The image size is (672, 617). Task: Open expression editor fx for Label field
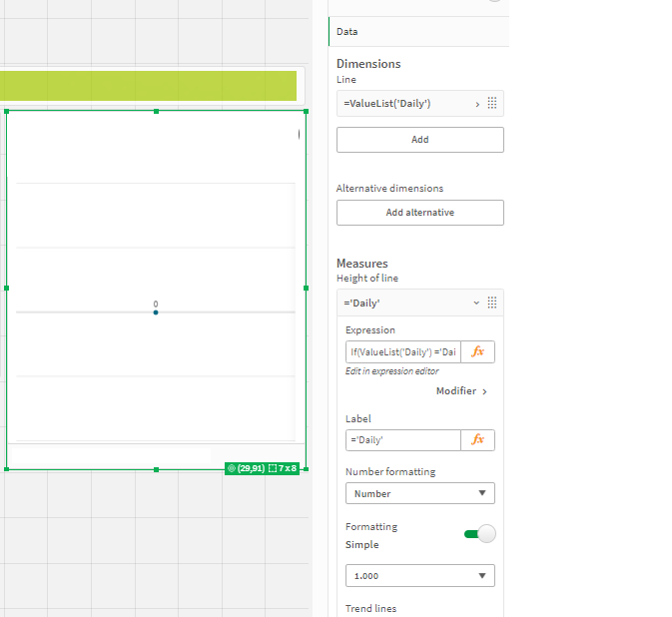pos(477,440)
